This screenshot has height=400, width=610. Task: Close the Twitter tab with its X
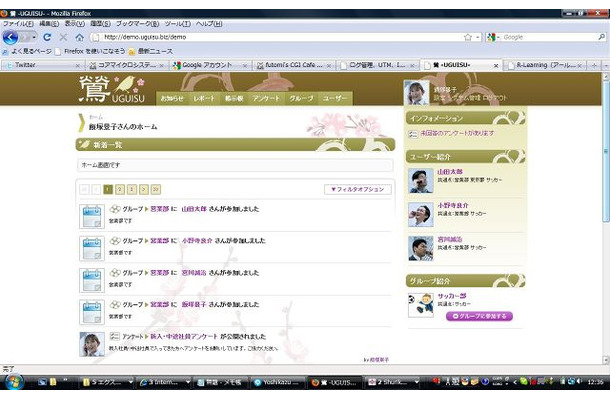click(x=77, y=66)
